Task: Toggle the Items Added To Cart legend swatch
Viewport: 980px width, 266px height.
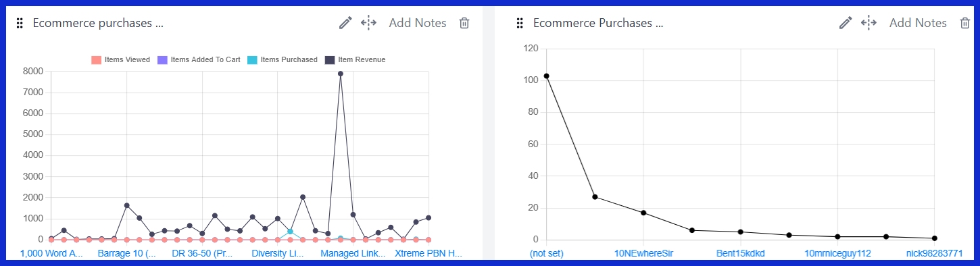Action: (162, 59)
